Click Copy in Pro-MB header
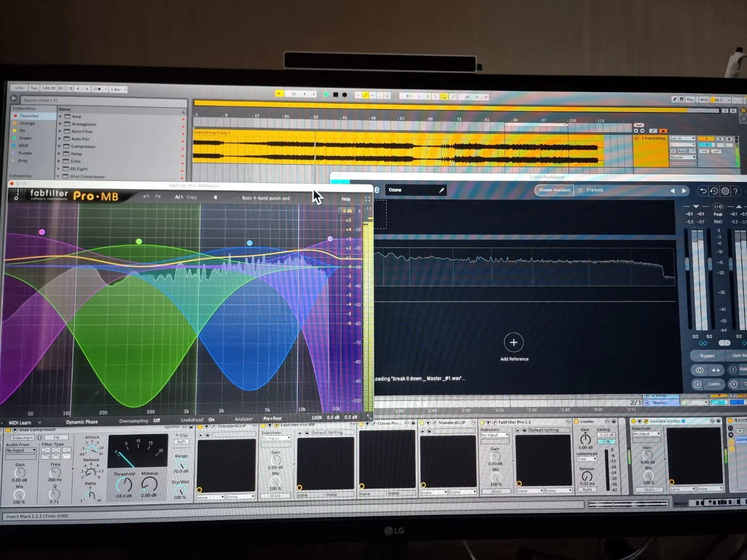The image size is (747, 560). coord(192,197)
